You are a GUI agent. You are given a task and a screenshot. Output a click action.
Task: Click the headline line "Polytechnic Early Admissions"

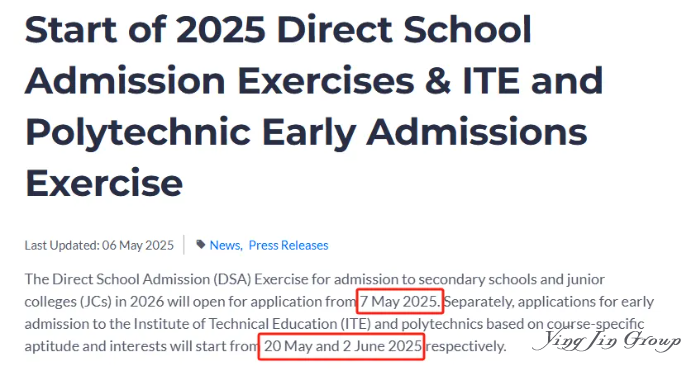click(x=306, y=132)
